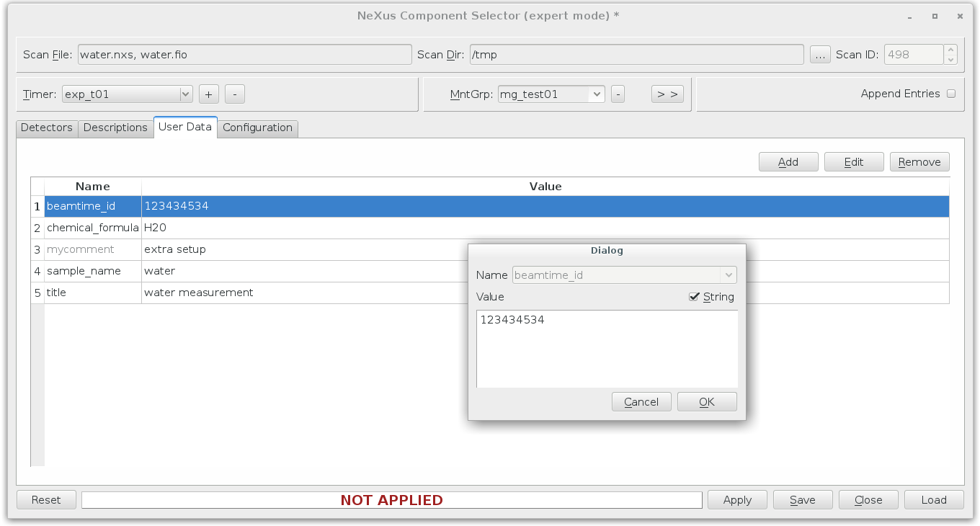Confirm the Dialog by pressing OK
This screenshot has width=980, height=526.
[x=706, y=401]
